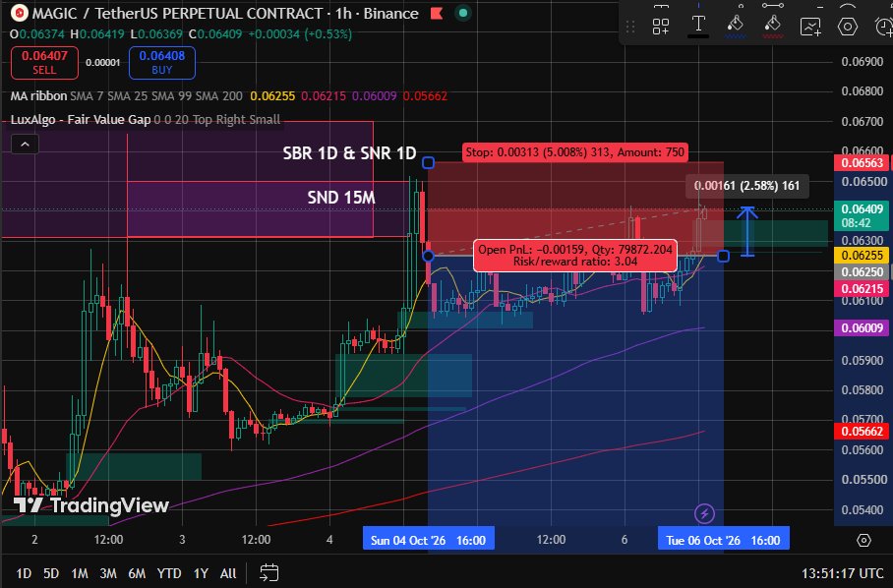Click the 0.00161 (2.58%) measurement label
This screenshot has height=588, width=893.
click(x=746, y=186)
